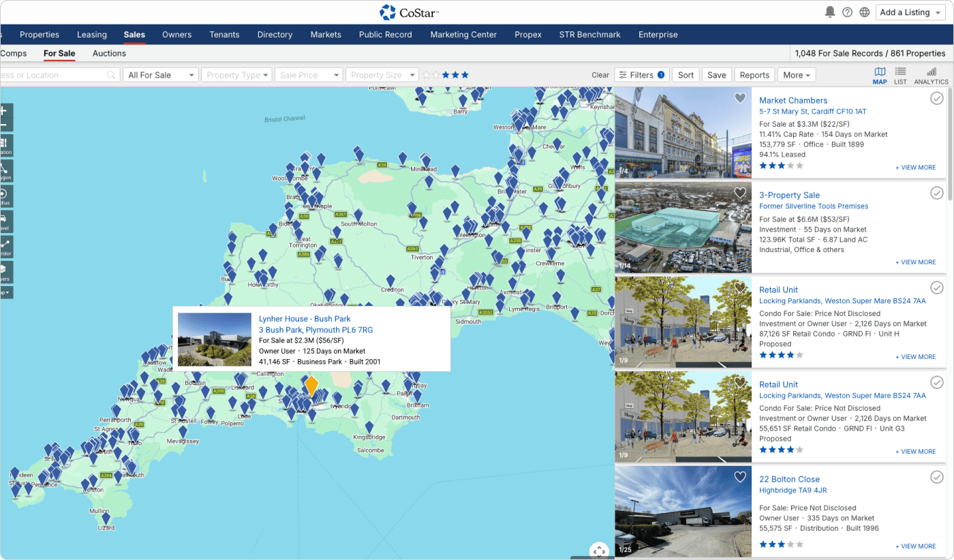Click the orange highlighted map pin
This screenshot has width=954, height=560.
tap(311, 385)
